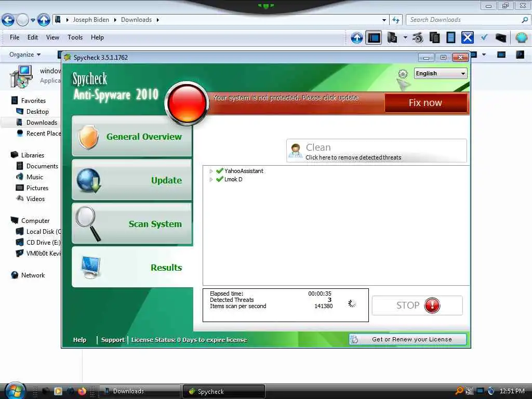The height and width of the screenshot is (399, 532).
Task: Click the blue up-arrow toolbar icon
Action: coord(356,37)
